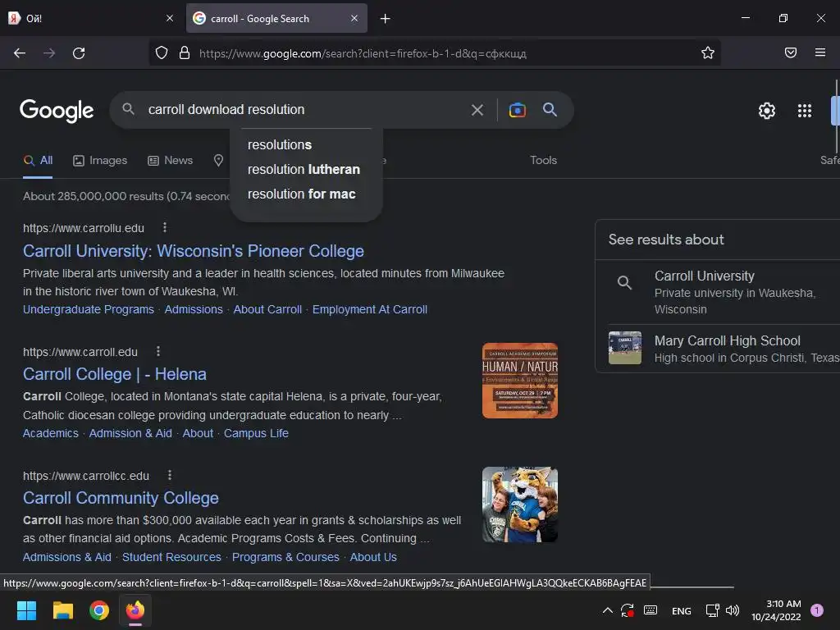Click the Mary Carroll High School thumbnail image

[x=624, y=348]
